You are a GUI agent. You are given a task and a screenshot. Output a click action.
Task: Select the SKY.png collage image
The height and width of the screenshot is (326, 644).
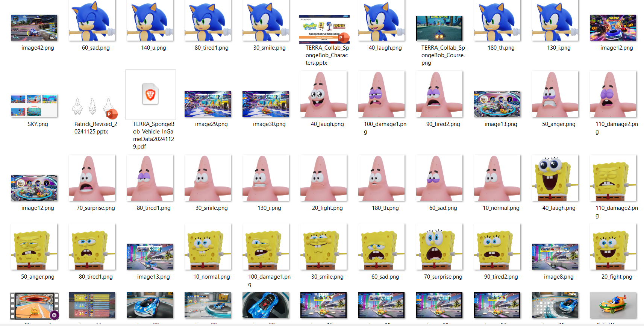[34, 106]
